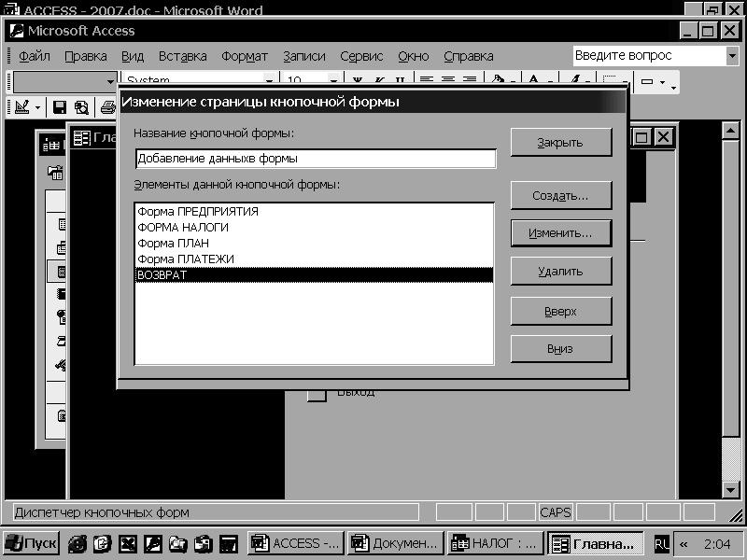This screenshot has height=560, width=747.
Task: Align text right in Access toolbar
Action: pos(470,79)
